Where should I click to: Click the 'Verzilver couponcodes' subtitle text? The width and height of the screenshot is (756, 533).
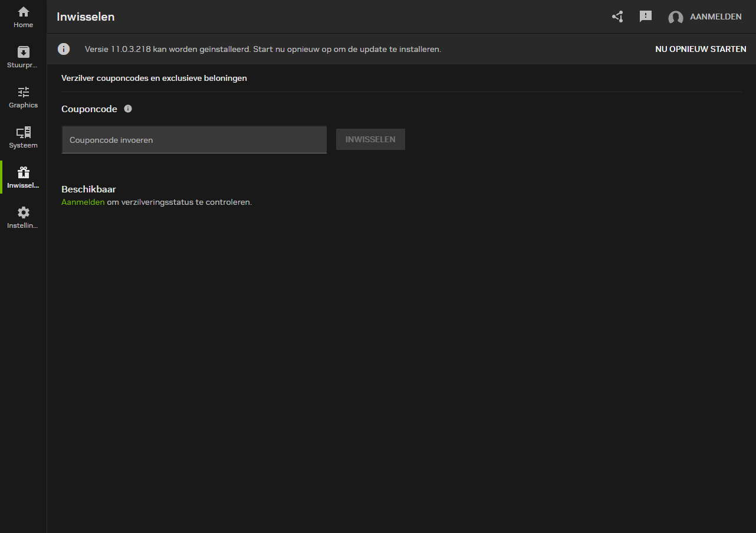(x=154, y=78)
